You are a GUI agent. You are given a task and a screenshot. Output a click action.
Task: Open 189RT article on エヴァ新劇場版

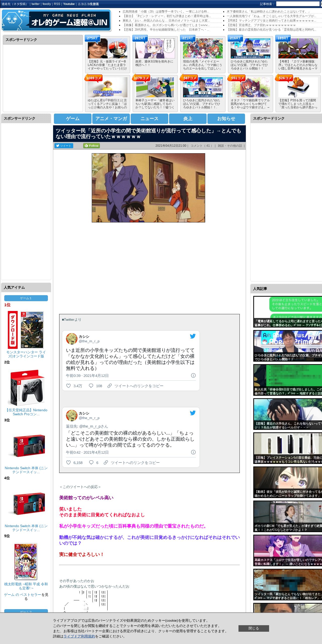coord(298,54)
